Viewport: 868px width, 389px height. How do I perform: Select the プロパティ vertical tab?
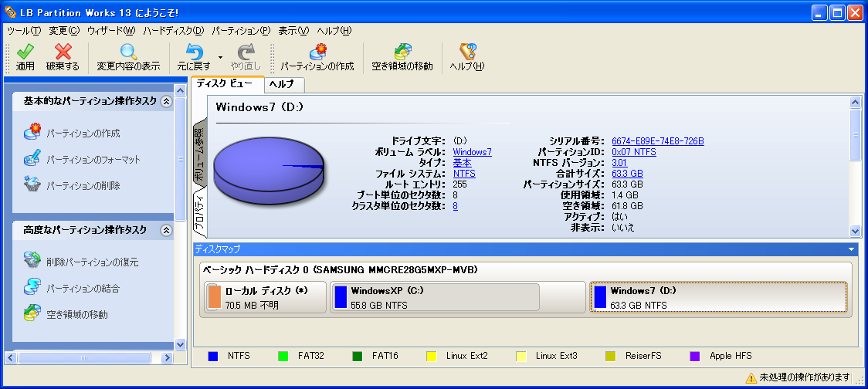[x=198, y=212]
